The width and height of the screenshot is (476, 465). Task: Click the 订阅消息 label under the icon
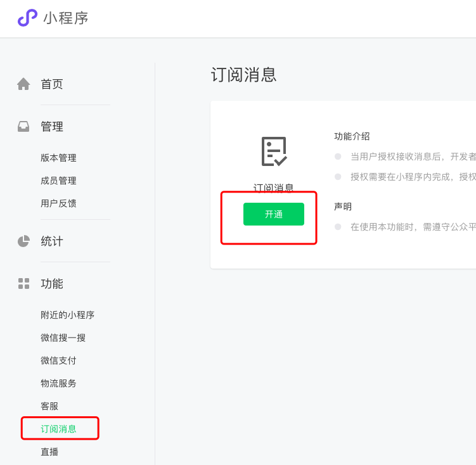coord(274,188)
